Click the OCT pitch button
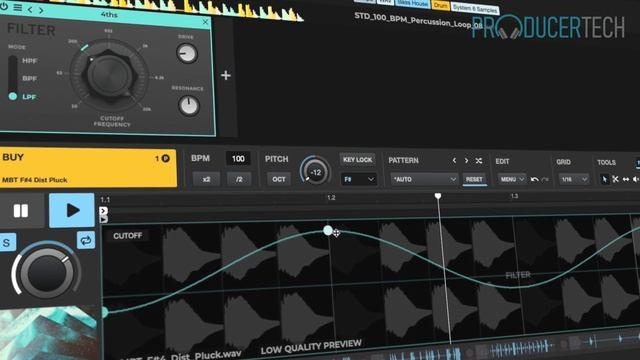Image resolution: width=640 pixels, height=360 pixels. pos(279,179)
